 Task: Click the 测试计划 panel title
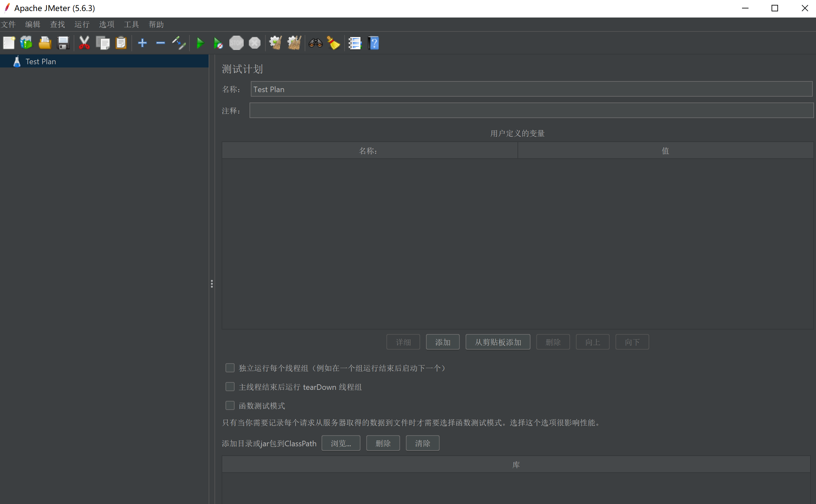coord(242,69)
